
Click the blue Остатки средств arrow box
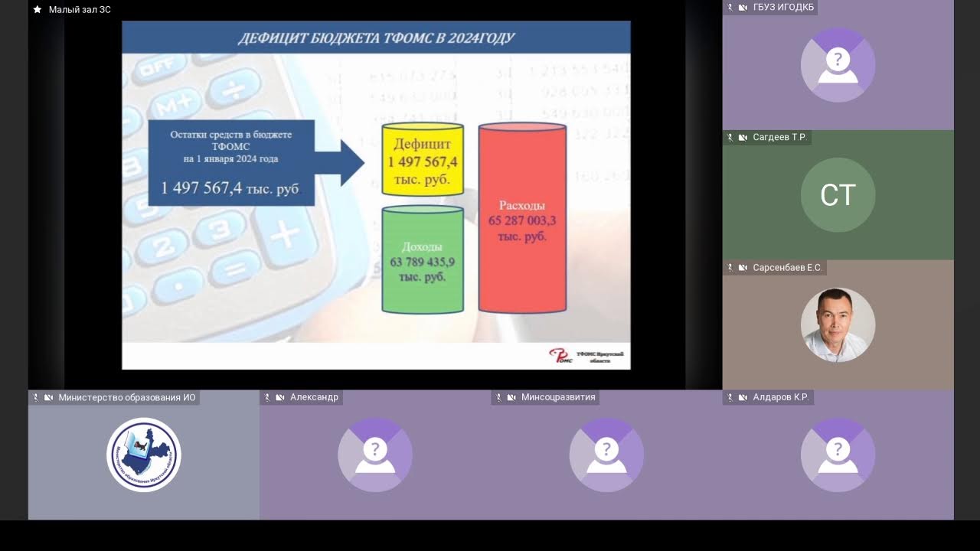point(256,162)
